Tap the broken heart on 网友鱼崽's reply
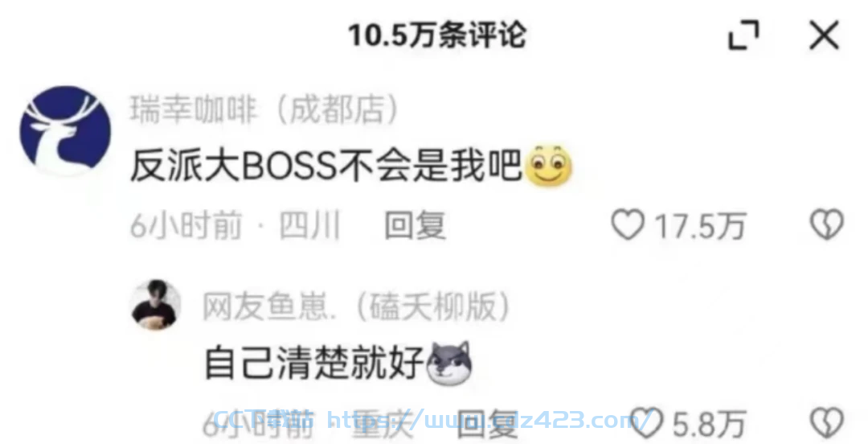 point(827,422)
